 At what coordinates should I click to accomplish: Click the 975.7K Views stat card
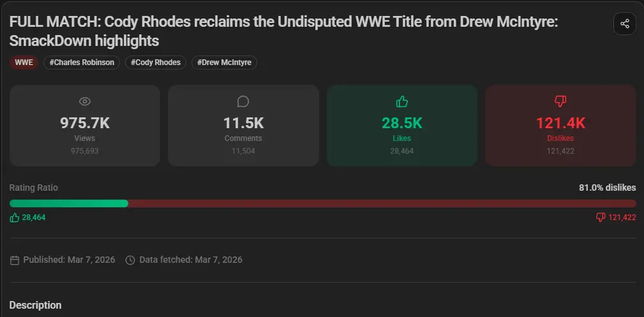point(85,126)
